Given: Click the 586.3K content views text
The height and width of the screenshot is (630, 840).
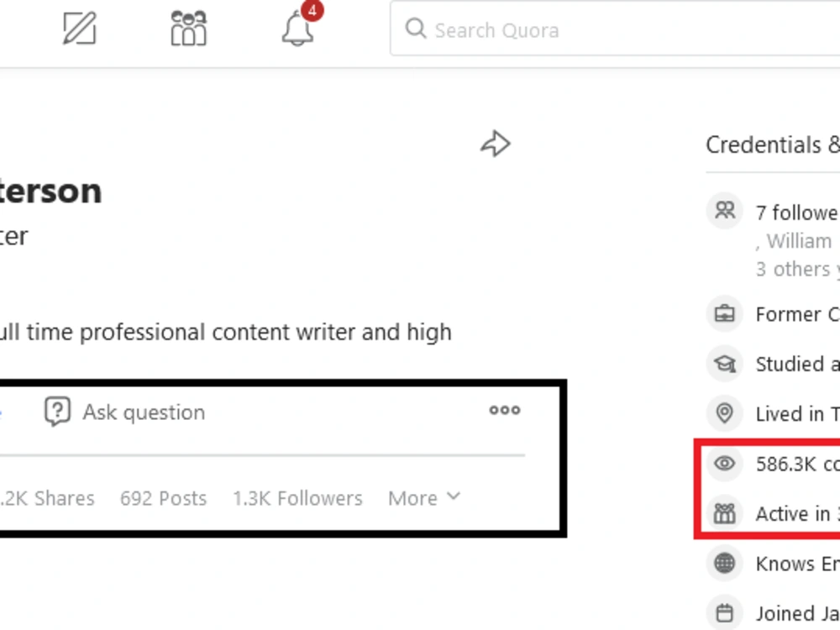Looking at the screenshot, I should pyautogui.click(x=798, y=464).
